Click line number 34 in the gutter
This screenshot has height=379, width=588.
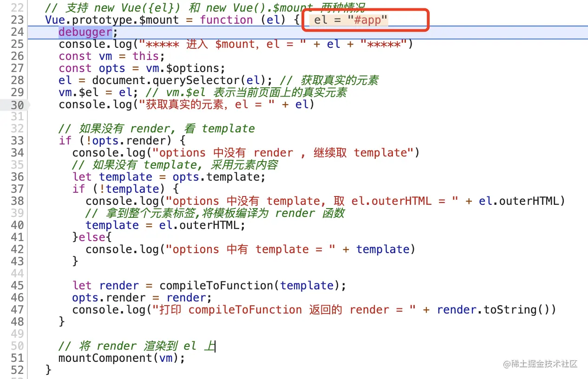pyautogui.click(x=17, y=153)
